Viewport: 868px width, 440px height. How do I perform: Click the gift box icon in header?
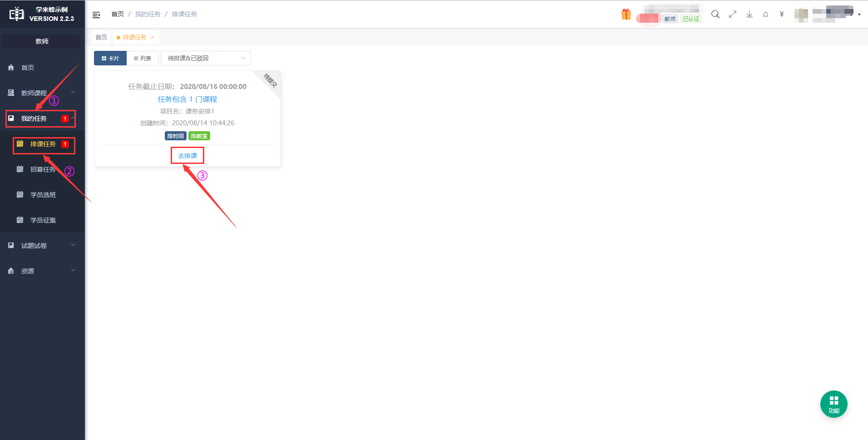[626, 15]
